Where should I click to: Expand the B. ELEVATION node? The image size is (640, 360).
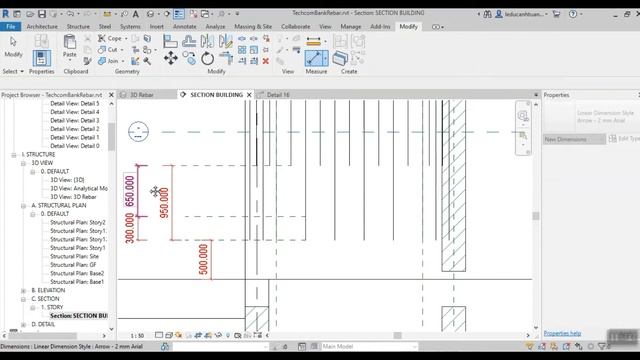[23, 291]
